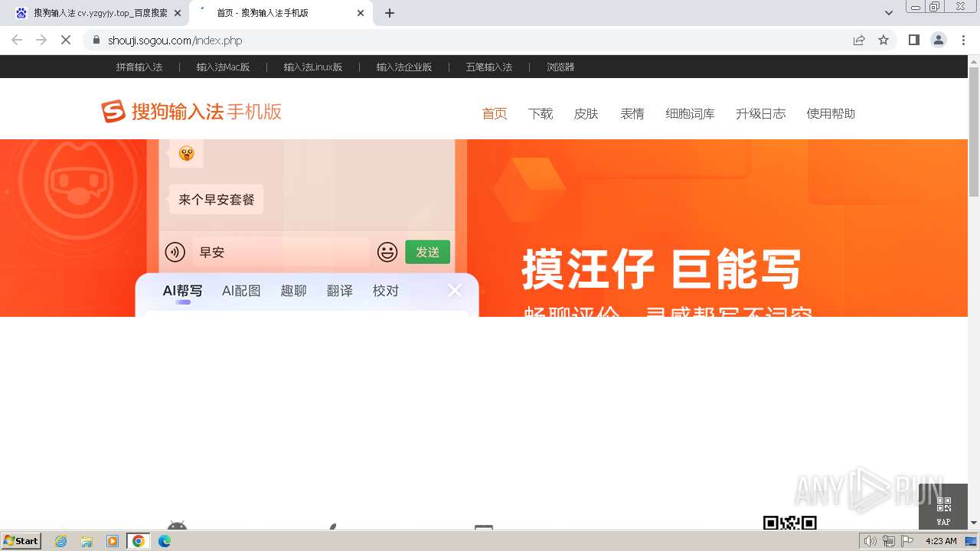Screen dimensions: 980x551
Task: Stop page loading with the X button
Action: point(66,40)
